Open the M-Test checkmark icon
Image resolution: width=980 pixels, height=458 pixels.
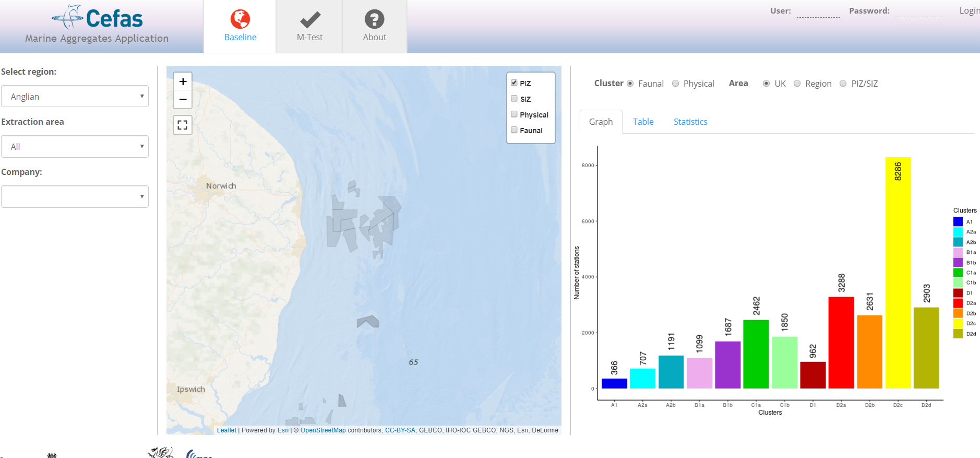[x=310, y=20]
